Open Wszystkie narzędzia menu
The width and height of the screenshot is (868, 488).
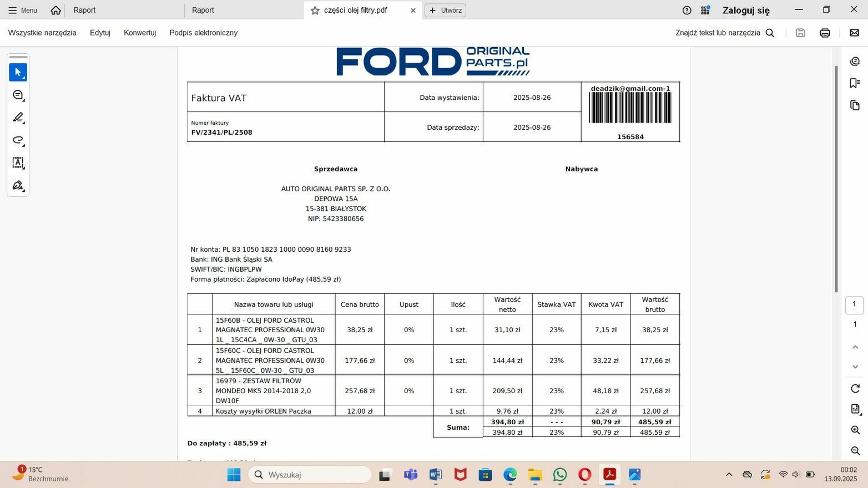click(42, 33)
